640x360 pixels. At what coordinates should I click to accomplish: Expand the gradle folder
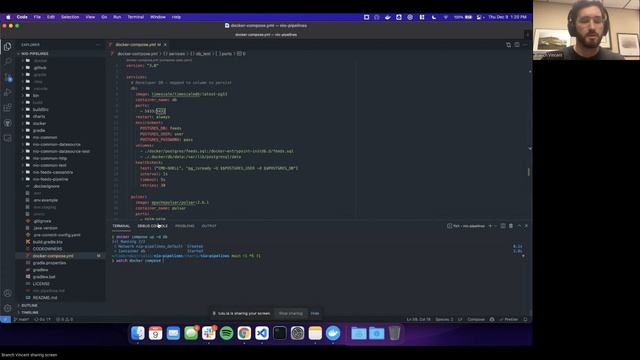click(39, 130)
